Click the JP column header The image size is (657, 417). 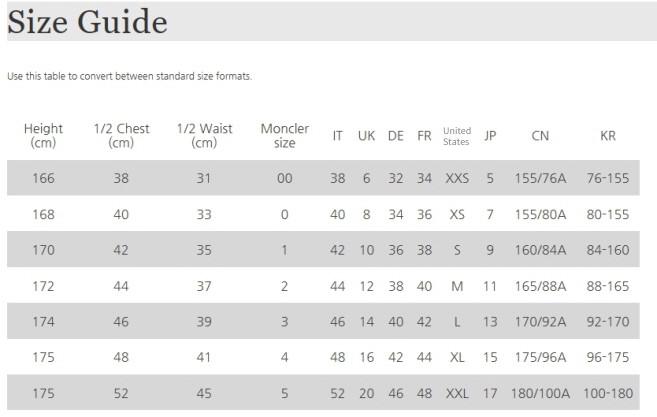coord(490,136)
